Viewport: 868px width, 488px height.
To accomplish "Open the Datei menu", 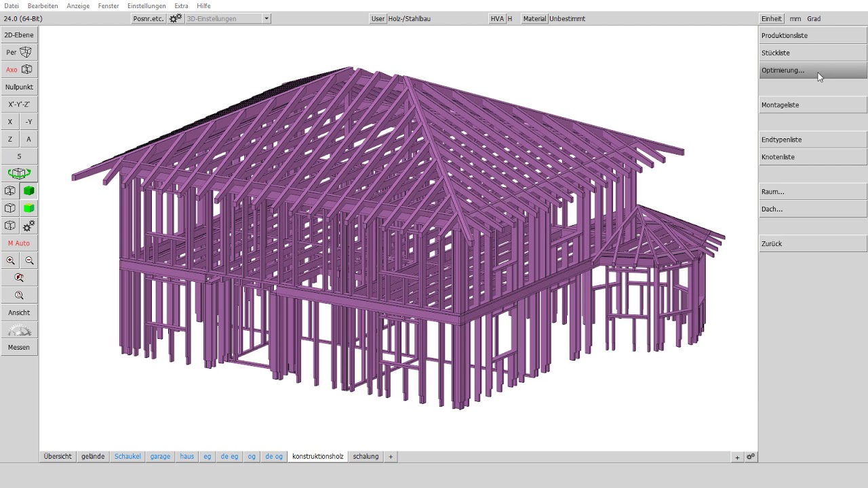I will [12, 5].
